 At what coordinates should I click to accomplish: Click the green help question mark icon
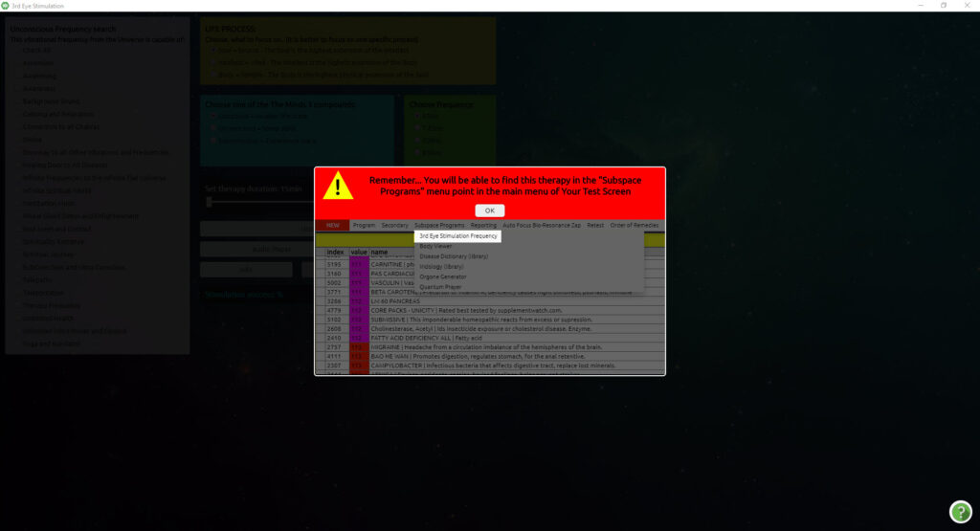click(960, 512)
